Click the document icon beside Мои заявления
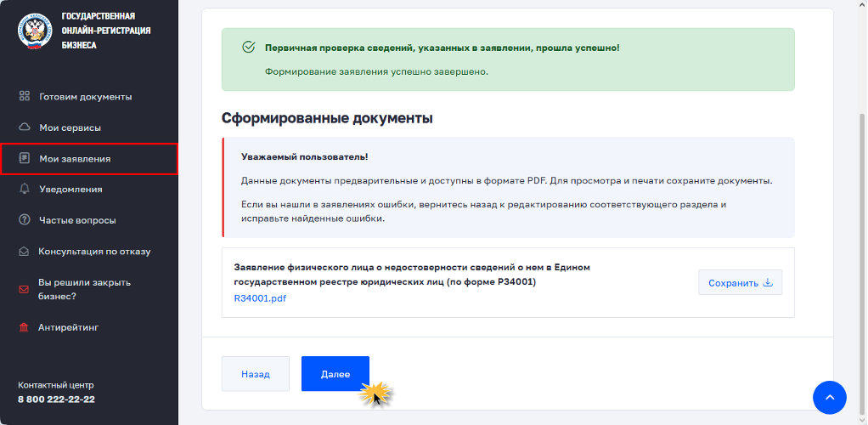Image resolution: width=868 pixels, height=425 pixels. (x=24, y=158)
